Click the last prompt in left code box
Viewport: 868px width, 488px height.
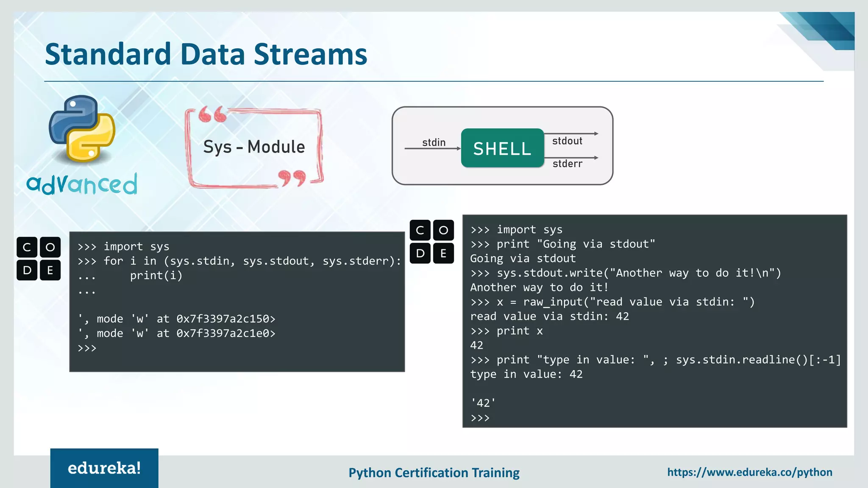click(87, 348)
